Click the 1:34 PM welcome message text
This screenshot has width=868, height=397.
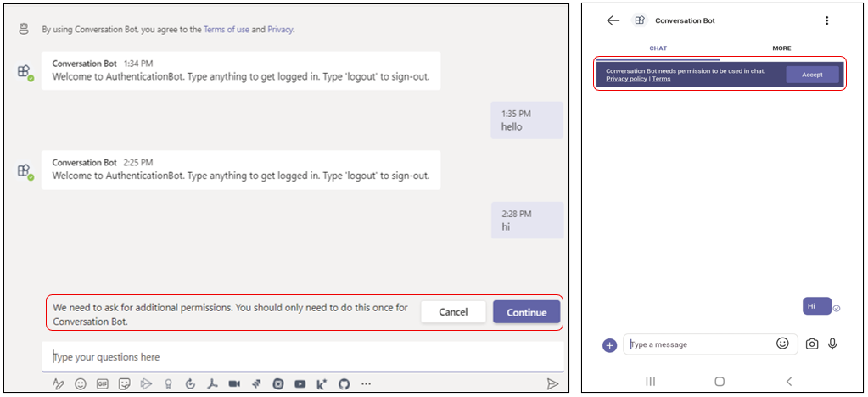pyautogui.click(x=241, y=77)
